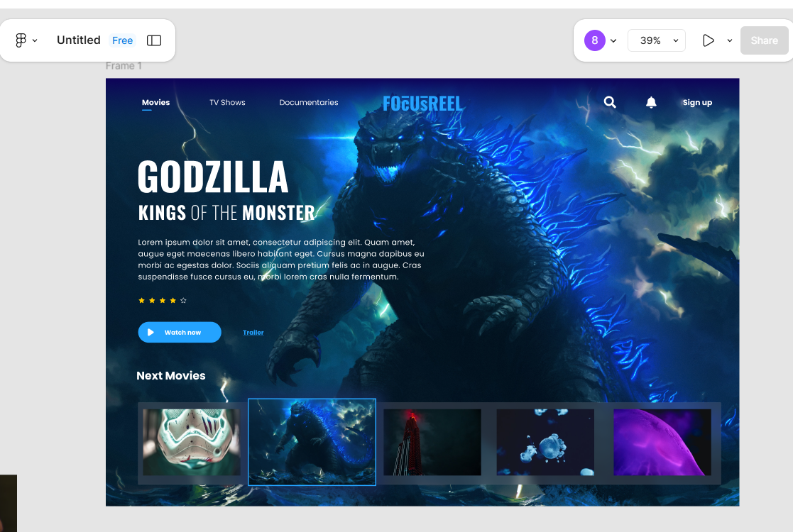793x532 pixels.
Task: Click the Untitled file name
Action: tap(78, 40)
